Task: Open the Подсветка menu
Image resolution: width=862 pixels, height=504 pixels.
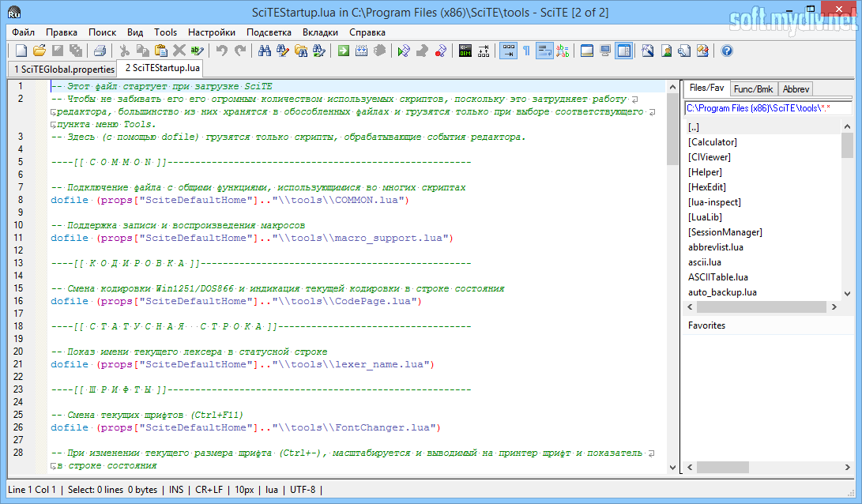Action: pos(269,32)
